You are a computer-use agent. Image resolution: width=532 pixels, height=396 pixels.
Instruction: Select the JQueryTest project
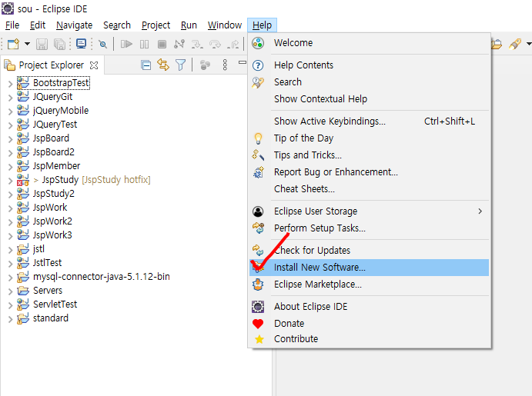55,125
